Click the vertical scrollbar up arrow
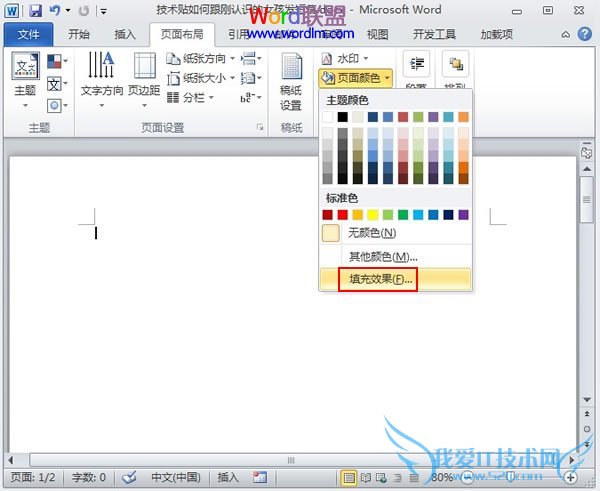This screenshot has width=600, height=491. (x=587, y=168)
